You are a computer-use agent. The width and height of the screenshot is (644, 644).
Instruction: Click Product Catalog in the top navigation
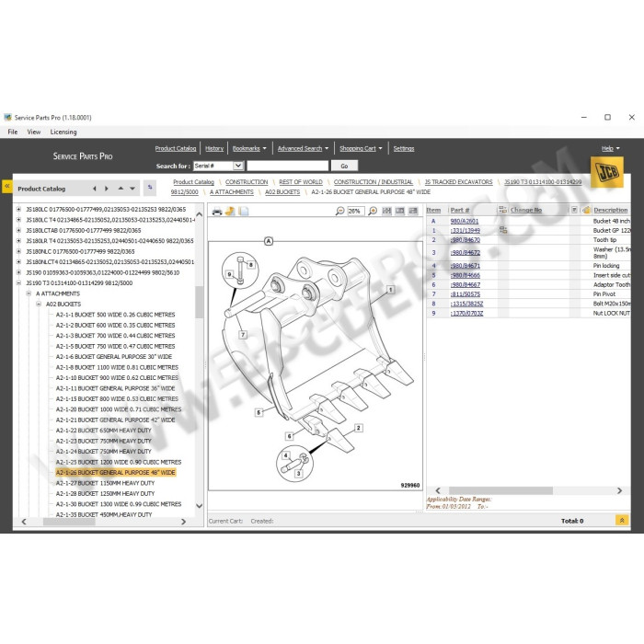point(176,148)
